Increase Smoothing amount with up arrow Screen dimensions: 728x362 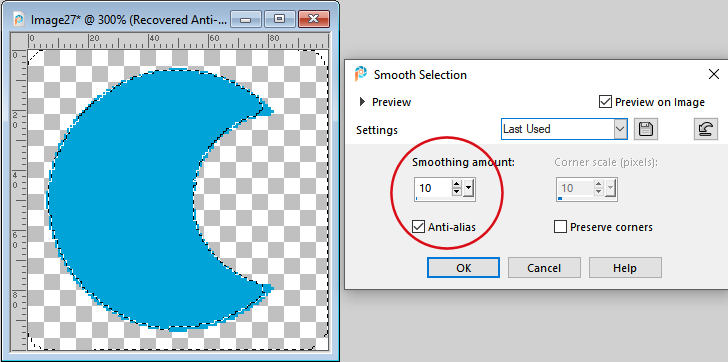[x=457, y=184]
